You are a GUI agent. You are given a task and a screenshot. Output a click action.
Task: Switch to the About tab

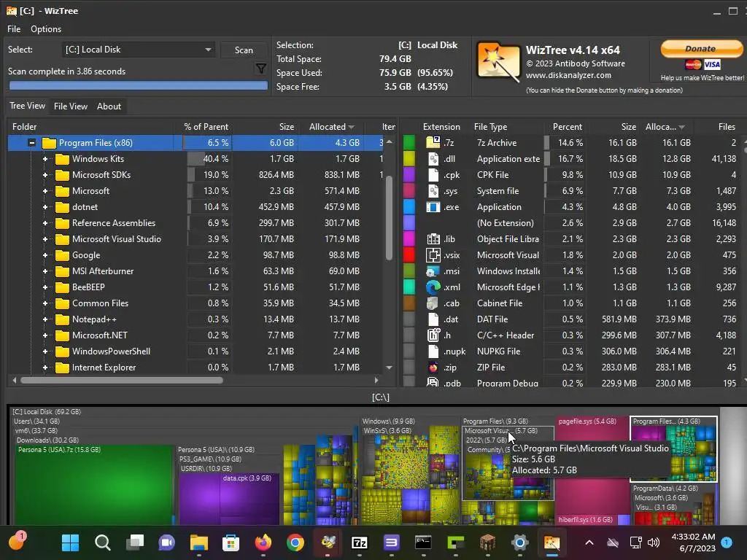(x=109, y=106)
